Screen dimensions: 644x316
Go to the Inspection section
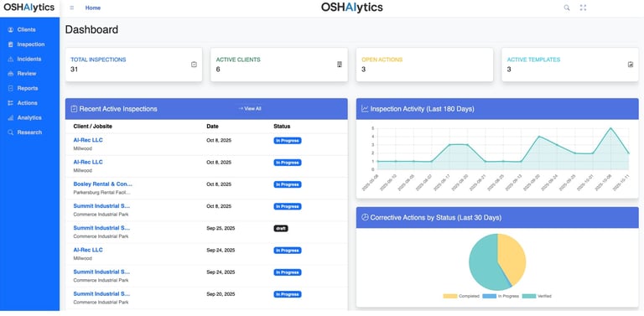pos(31,44)
